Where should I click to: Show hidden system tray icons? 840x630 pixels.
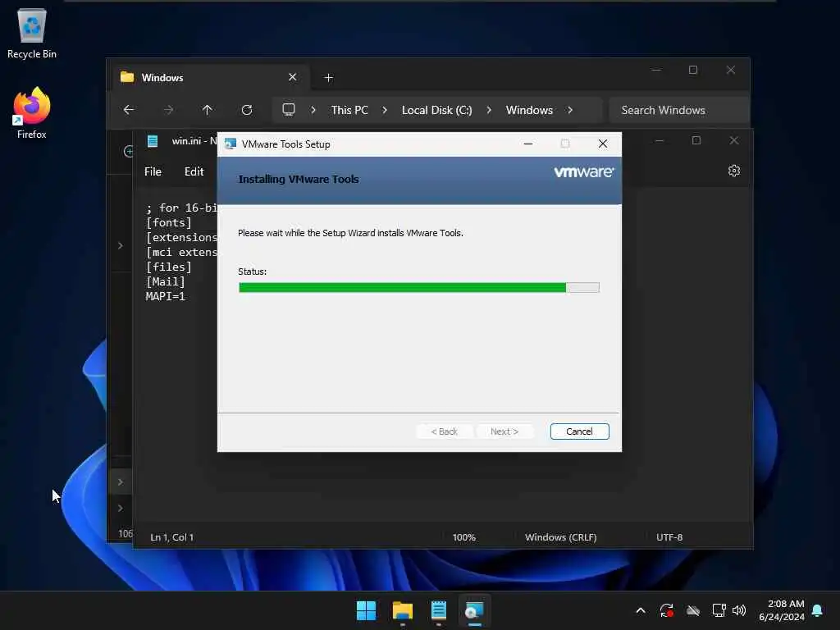[641, 610]
